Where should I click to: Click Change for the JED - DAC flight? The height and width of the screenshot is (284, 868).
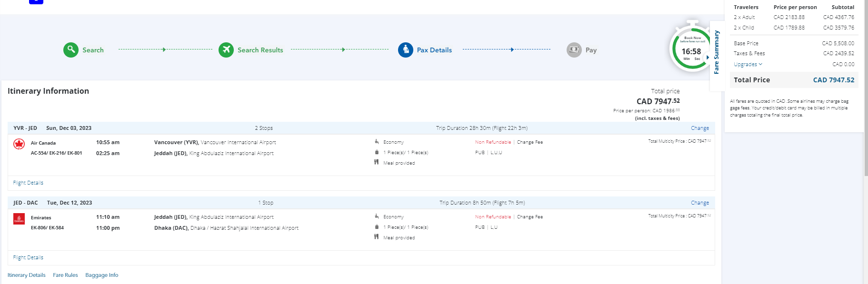click(699, 203)
